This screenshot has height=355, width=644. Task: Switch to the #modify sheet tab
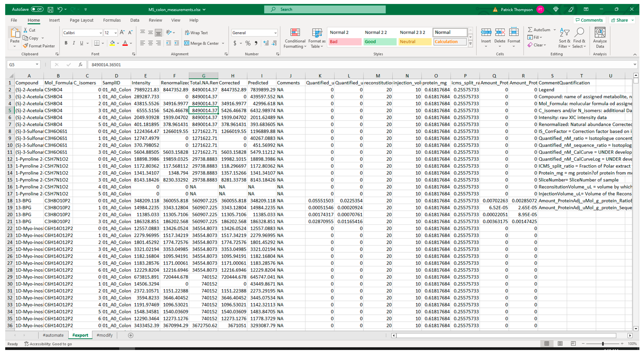click(x=105, y=335)
